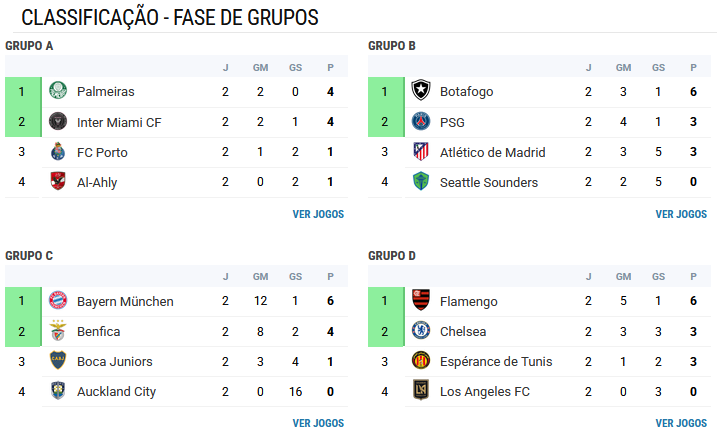The image size is (717, 440).
Task: Click the Palmeiras club crest
Action: coord(58,91)
